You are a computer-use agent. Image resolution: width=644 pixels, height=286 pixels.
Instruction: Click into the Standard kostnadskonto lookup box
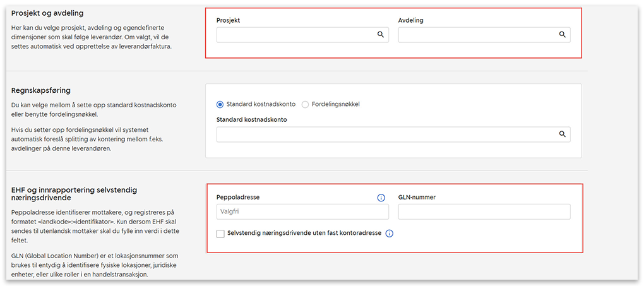[x=385, y=134]
